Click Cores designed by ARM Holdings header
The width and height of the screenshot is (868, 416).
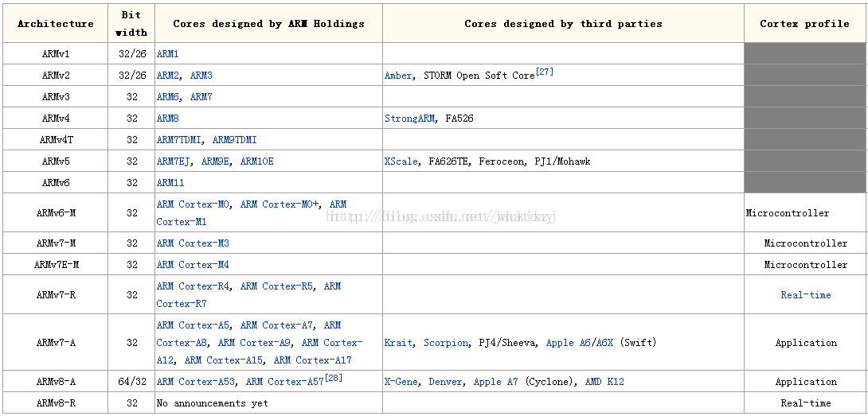(268, 24)
